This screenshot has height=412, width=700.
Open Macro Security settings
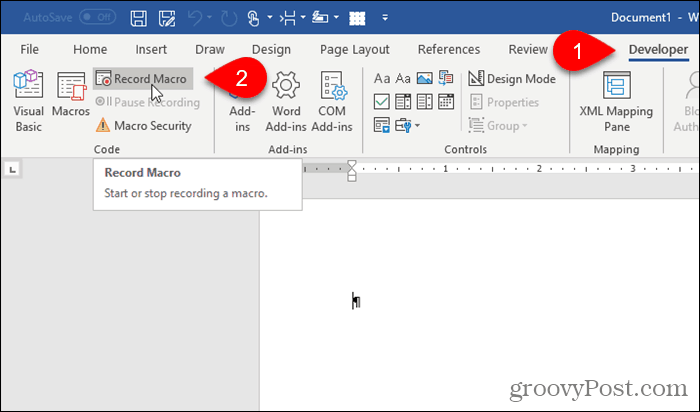pyautogui.click(x=144, y=125)
